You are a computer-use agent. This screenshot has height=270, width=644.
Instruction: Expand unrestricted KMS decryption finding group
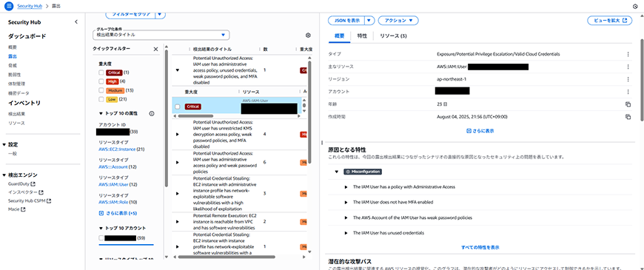(178, 134)
